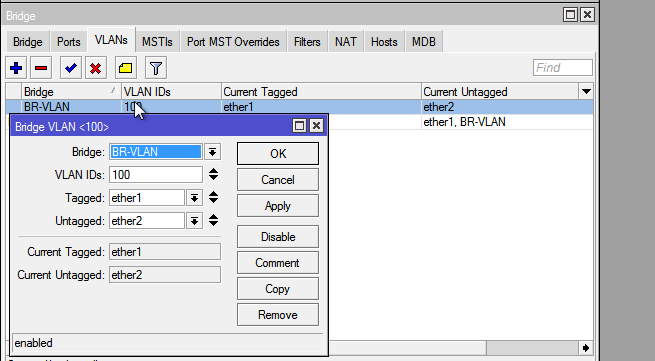Sort by the VLAN IDs column header

click(171, 92)
